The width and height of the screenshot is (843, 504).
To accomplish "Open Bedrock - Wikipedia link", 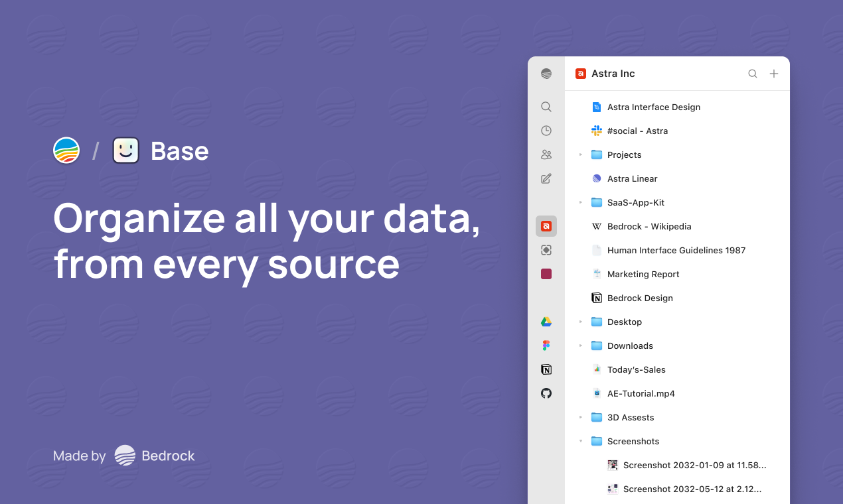I will click(677, 226).
